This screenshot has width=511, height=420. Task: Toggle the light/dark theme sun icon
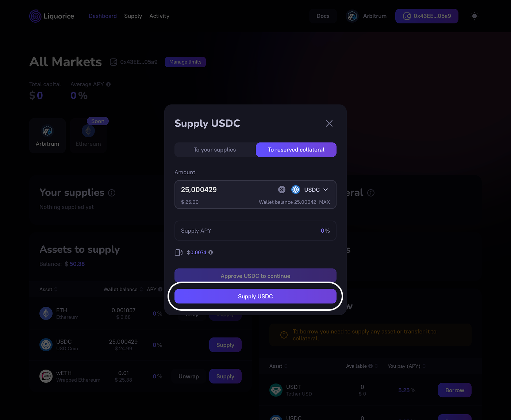[x=474, y=16]
